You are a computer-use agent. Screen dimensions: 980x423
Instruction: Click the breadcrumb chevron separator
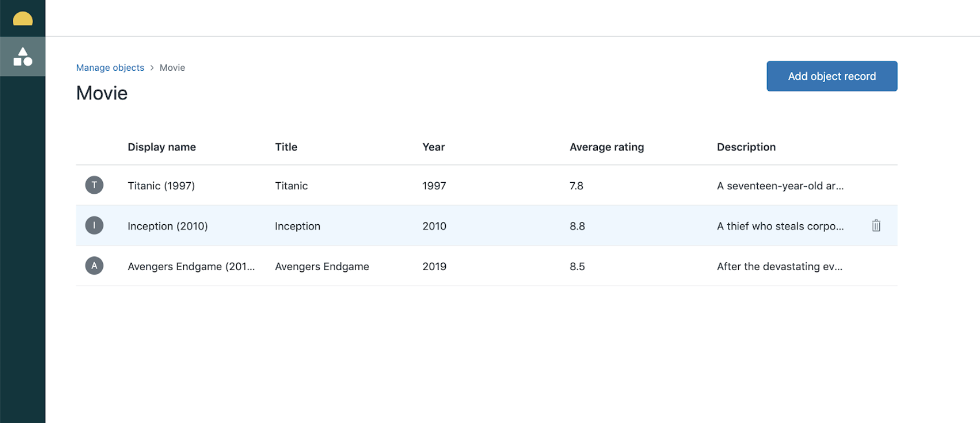point(152,68)
